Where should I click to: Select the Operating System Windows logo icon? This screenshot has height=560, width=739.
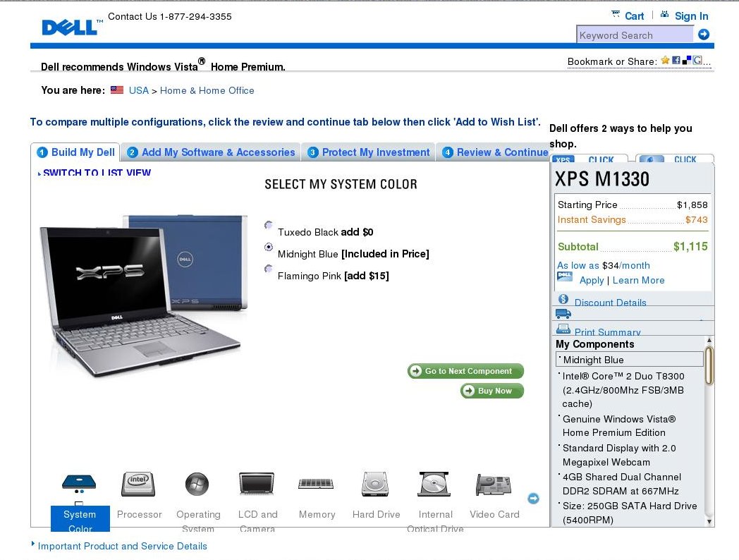click(x=197, y=484)
